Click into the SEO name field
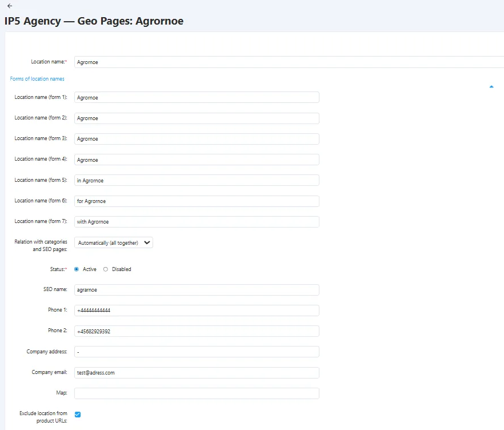This screenshot has width=504, height=430. [x=197, y=290]
